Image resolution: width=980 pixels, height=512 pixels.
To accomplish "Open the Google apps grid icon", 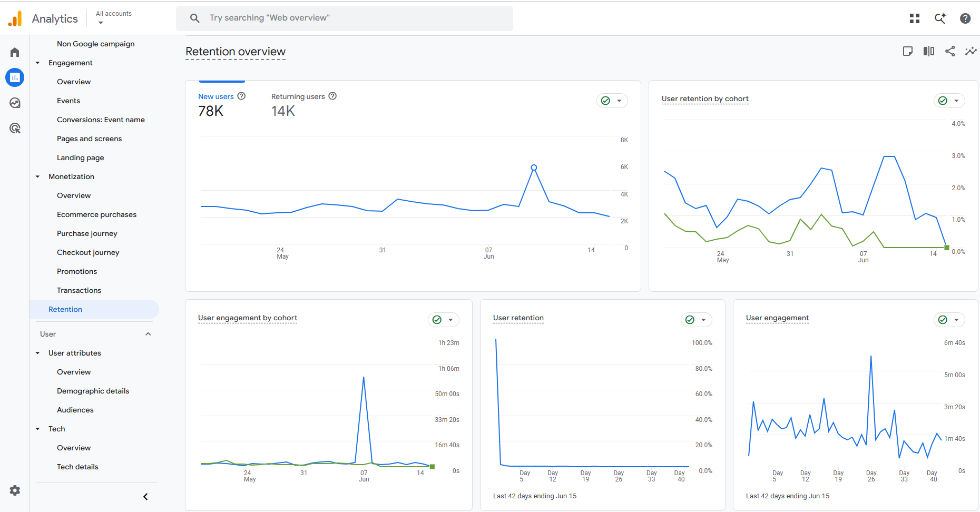I will tap(915, 18).
